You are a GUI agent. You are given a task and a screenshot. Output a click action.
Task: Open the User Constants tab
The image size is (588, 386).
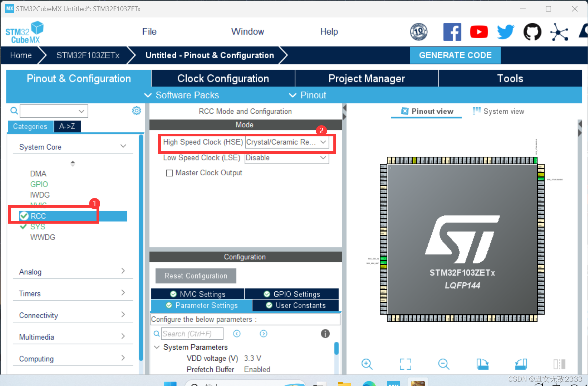point(295,305)
